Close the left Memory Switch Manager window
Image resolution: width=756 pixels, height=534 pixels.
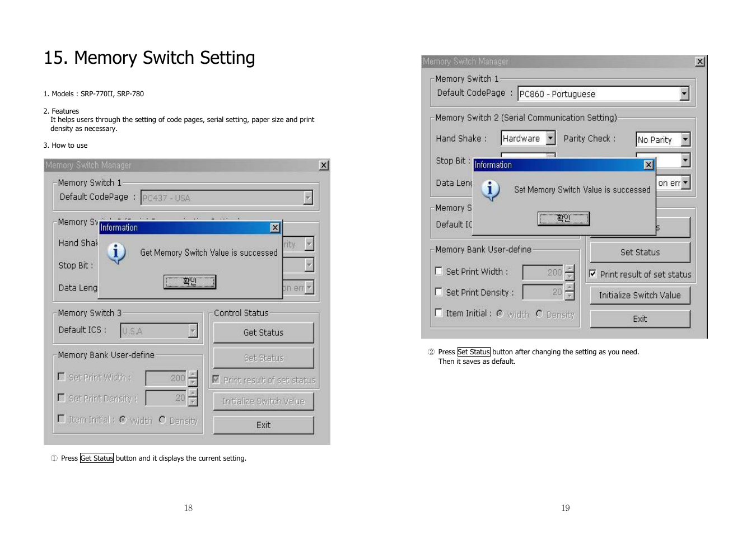coord(324,165)
